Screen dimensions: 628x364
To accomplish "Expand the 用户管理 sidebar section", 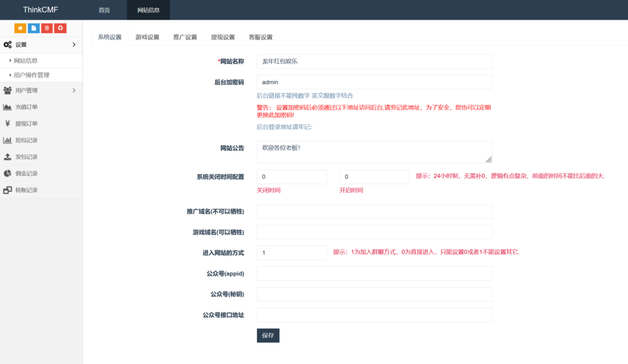I will coord(40,91).
